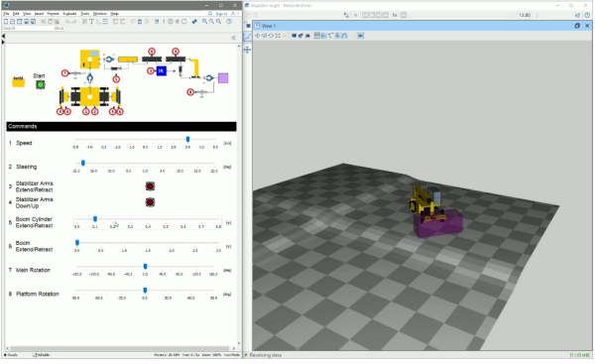The width and height of the screenshot is (595, 364).
Task: Click the Speed slider handle
Action: [187, 140]
